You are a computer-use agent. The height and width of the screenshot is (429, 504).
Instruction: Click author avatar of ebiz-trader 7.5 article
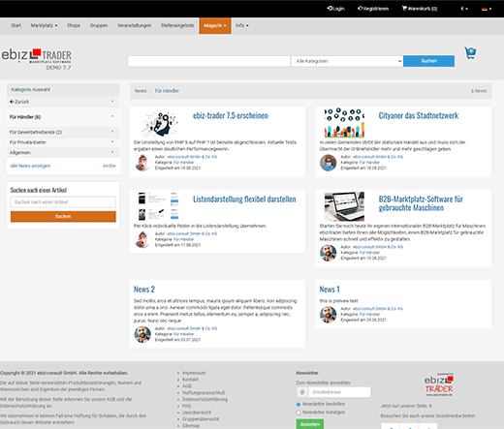(x=142, y=163)
